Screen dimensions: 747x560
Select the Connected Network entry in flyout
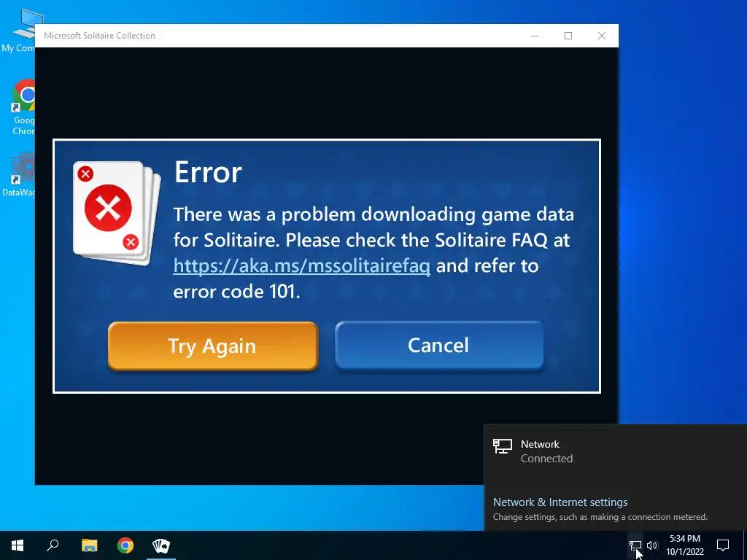614,451
